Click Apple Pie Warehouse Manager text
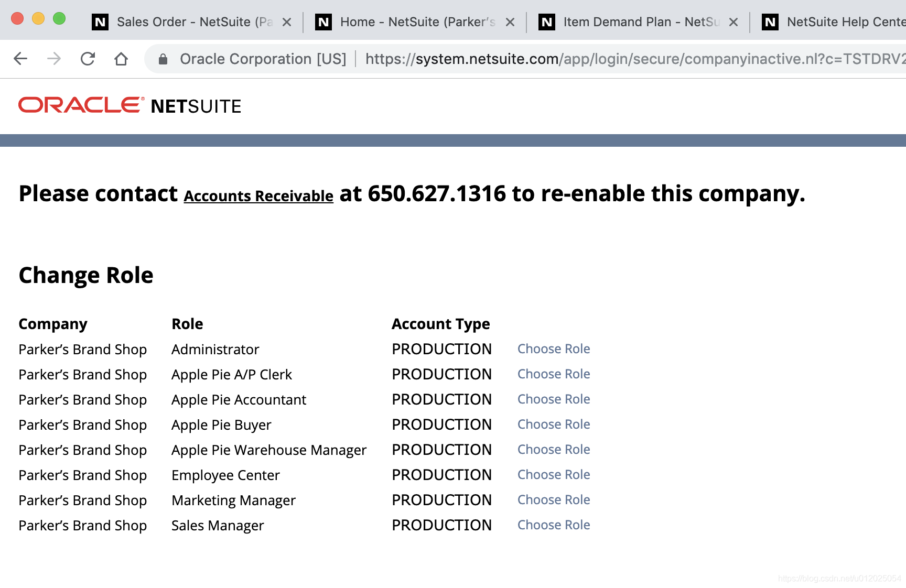 pyautogui.click(x=269, y=450)
